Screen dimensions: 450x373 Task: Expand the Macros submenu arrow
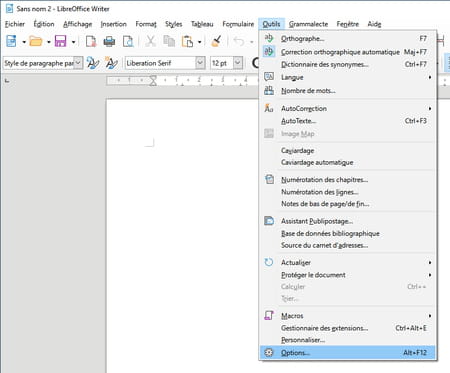coord(430,316)
